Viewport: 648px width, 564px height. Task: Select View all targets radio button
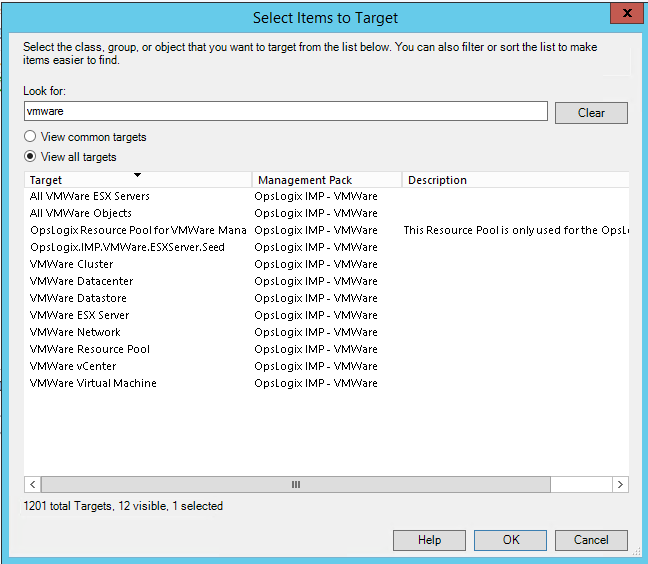31,157
